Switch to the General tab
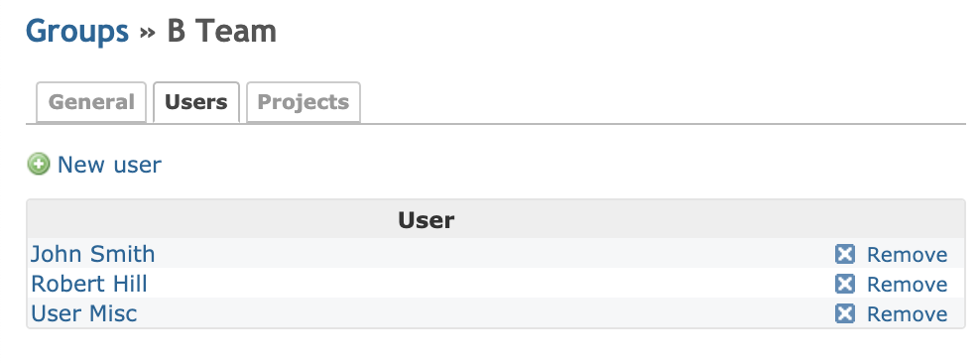This screenshot has height=363, width=980. (91, 102)
